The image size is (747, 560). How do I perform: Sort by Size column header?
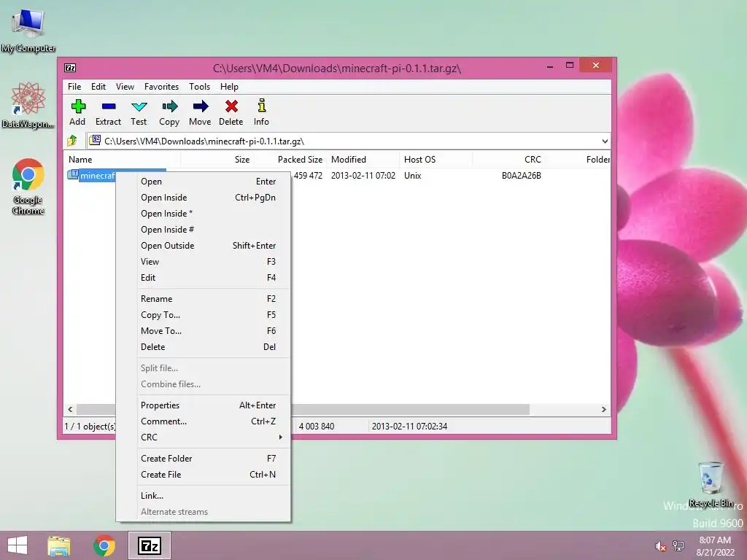[x=217, y=160]
